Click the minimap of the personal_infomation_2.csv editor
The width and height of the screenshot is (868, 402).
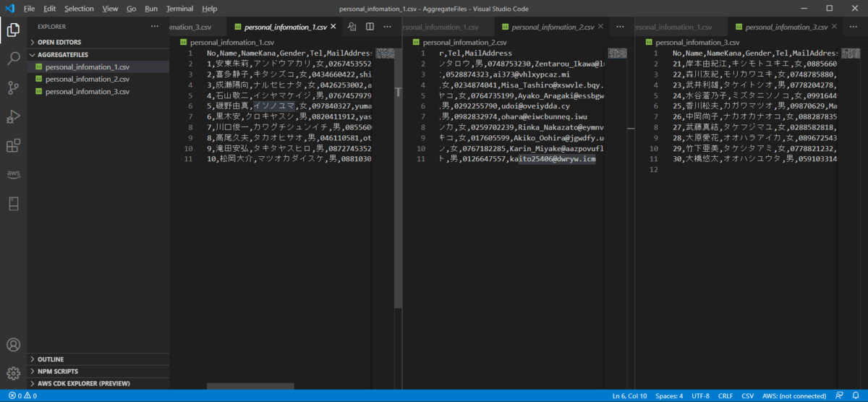coord(617,54)
